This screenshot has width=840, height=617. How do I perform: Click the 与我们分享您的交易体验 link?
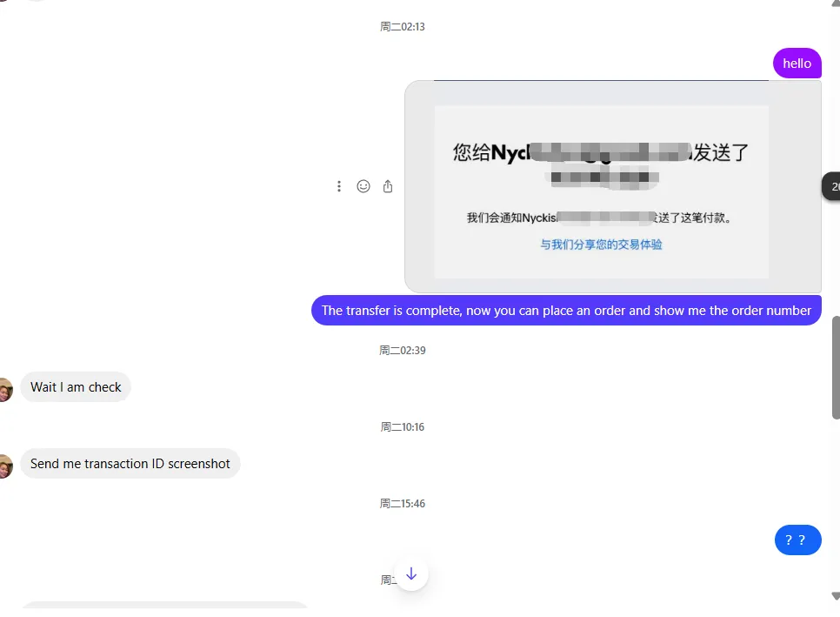coord(601,245)
